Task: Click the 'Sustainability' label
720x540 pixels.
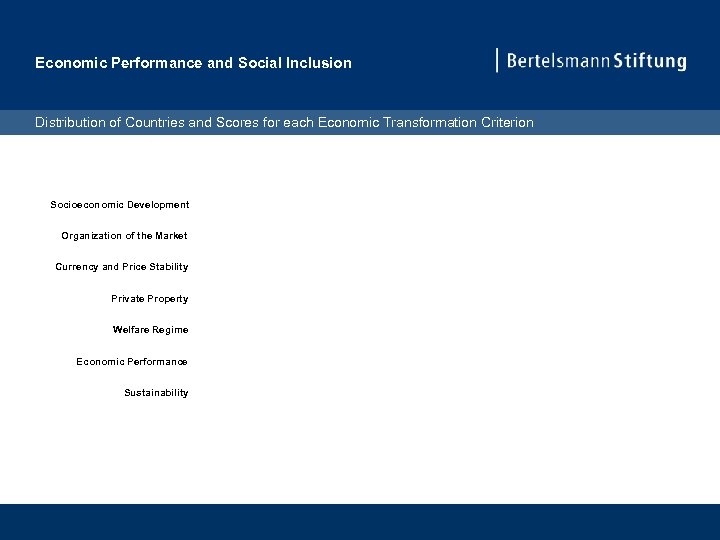Action: [x=156, y=393]
